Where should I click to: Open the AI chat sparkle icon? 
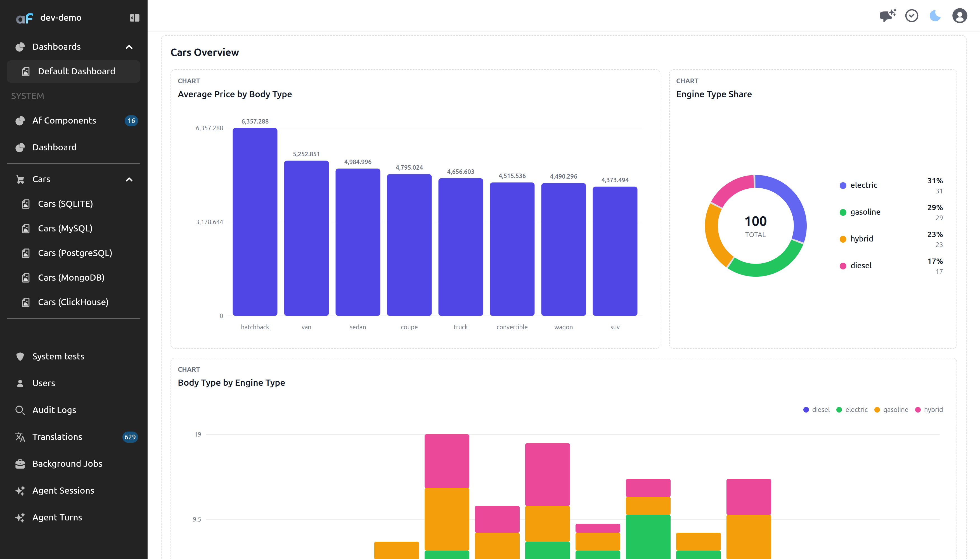point(888,16)
